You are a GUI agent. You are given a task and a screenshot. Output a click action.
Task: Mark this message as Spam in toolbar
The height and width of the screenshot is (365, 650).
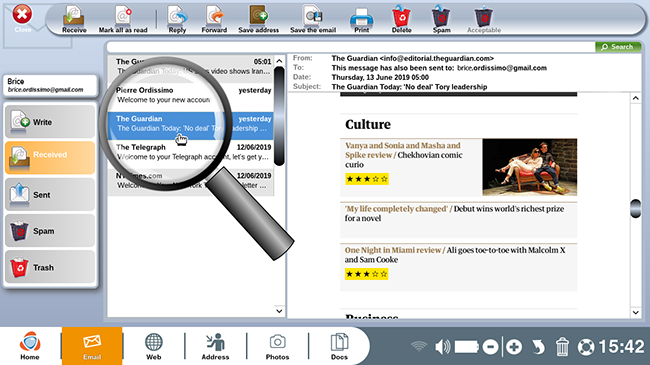pyautogui.click(x=441, y=19)
